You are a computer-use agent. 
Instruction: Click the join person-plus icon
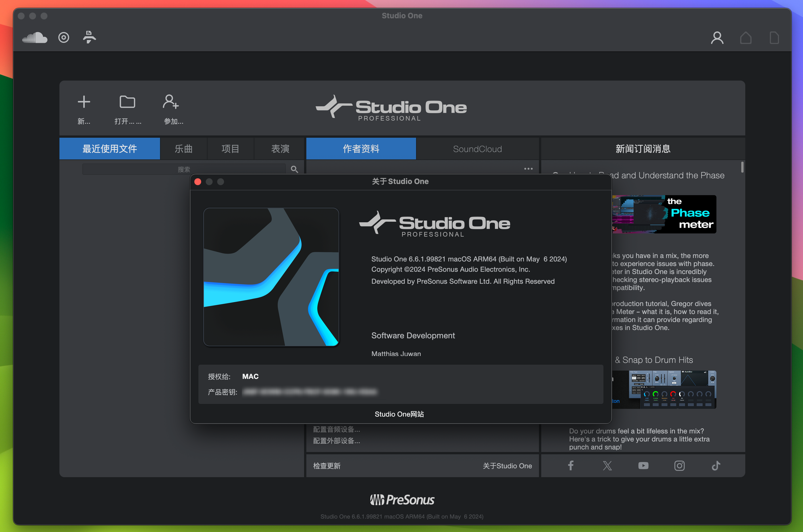171,102
